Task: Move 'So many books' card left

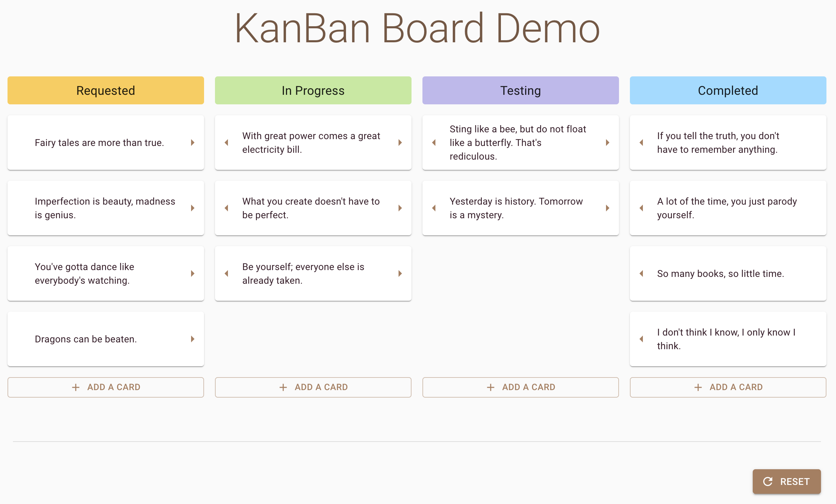Action: coord(641,273)
